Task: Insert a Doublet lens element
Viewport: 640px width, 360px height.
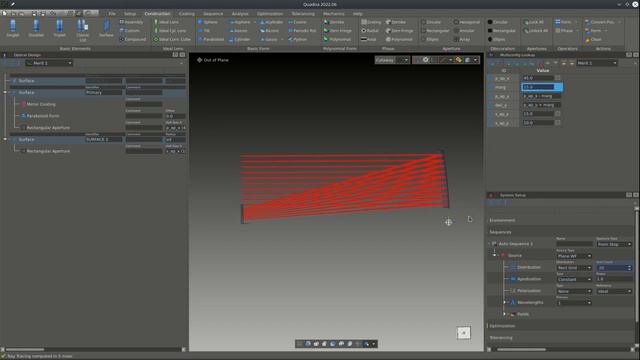Action: (36, 29)
